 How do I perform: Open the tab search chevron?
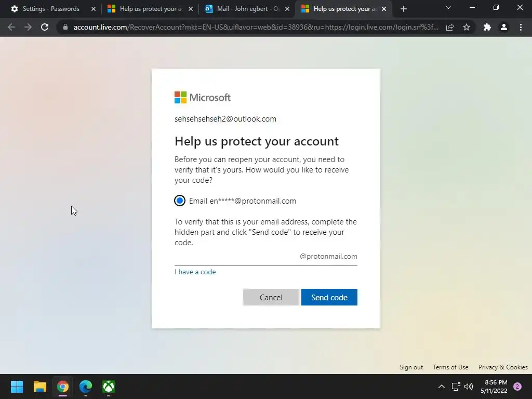tap(448, 7)
